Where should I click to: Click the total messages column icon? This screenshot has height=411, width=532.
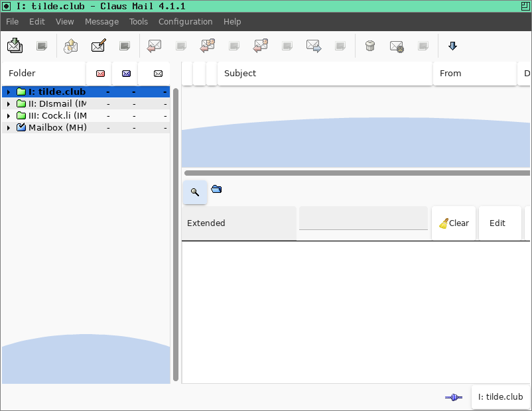(x=158, y=74)
